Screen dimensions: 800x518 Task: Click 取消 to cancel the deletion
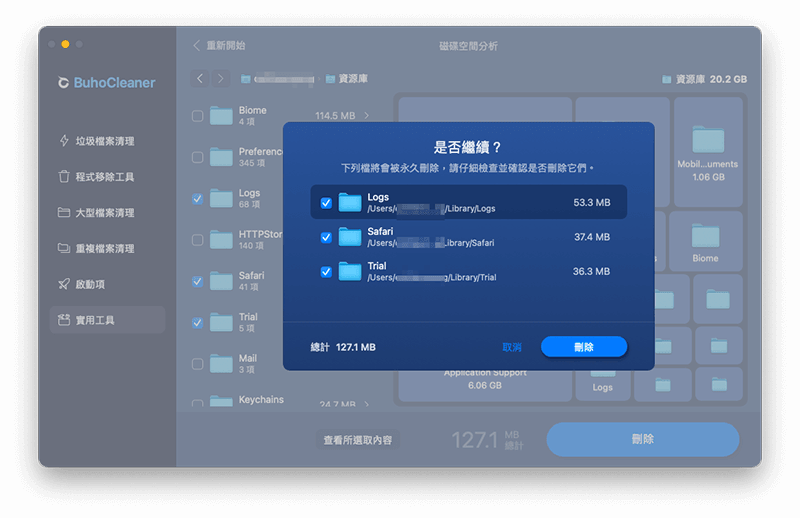point(512,347)
